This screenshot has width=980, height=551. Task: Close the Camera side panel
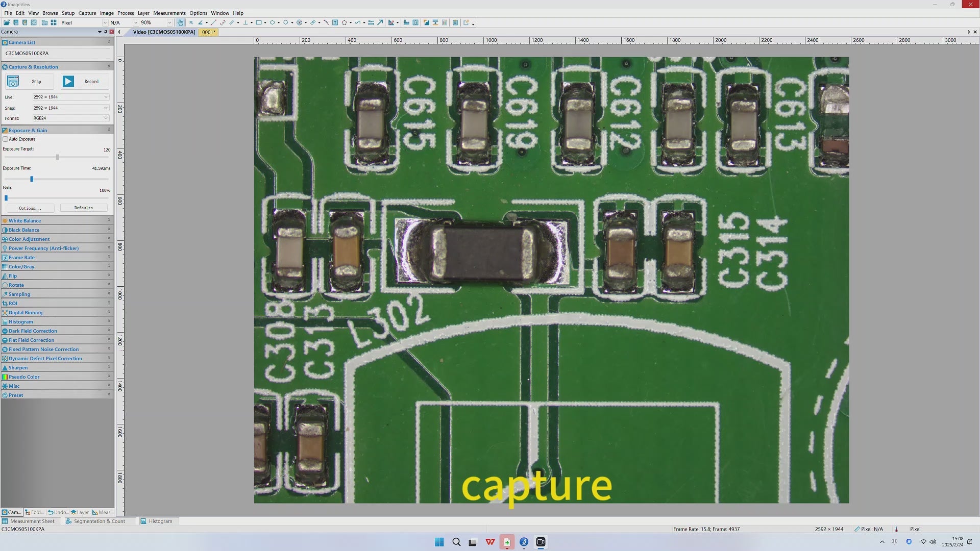(x=112, y=32)
